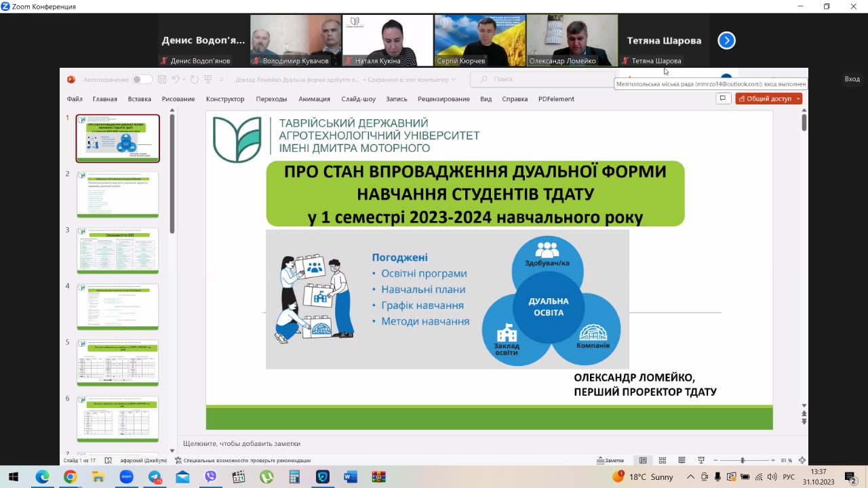
Task: Show next Zoom participants with arrow button
Action: tap(726, 41)
